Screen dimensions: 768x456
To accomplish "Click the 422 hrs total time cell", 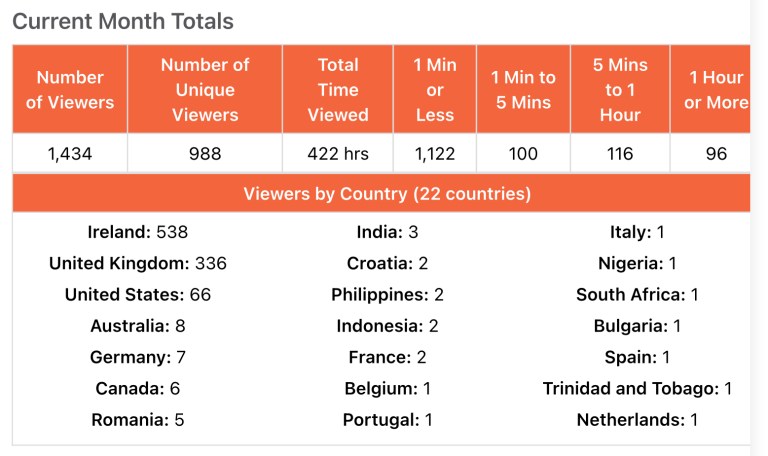I will [338, 154].
